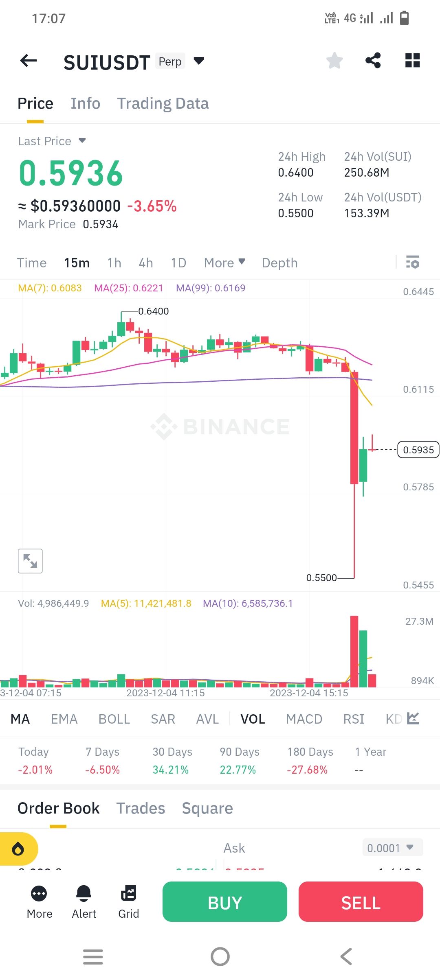Screen dimensions: 440x980
Task: Tap the back arrow icon
Action: coord(28,61)
